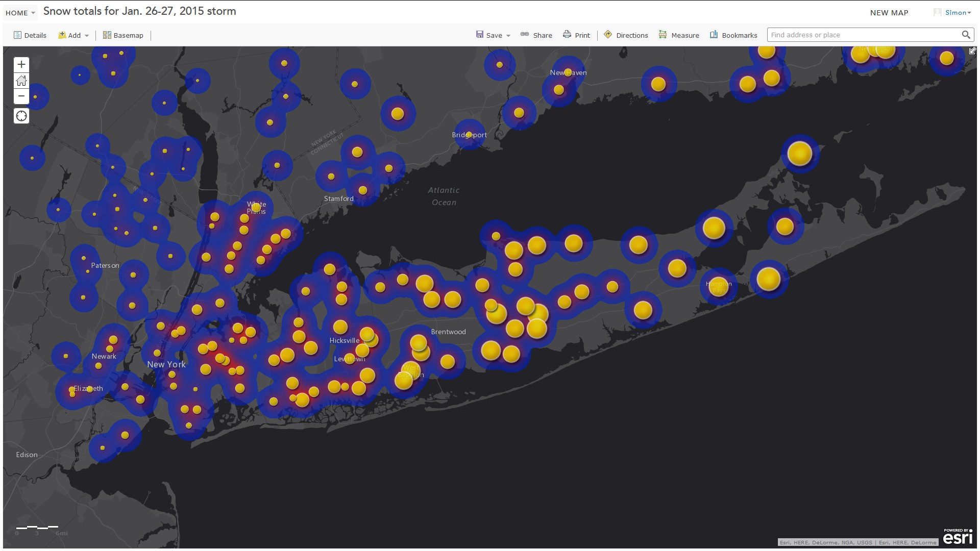Click NEW MAP link
This screenshot has height=551, width=980.
889,13
